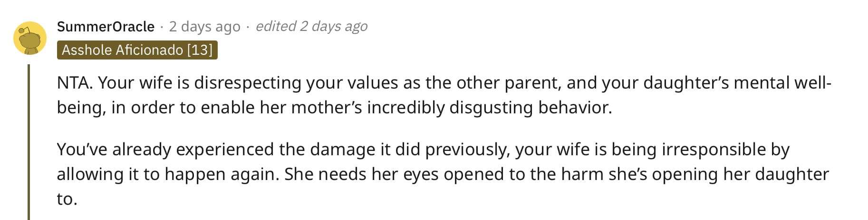Click the phrase 'incredibly disgusting behavior'
The height and width of the screenshot is (220, 868).
(x=489, y=108)
